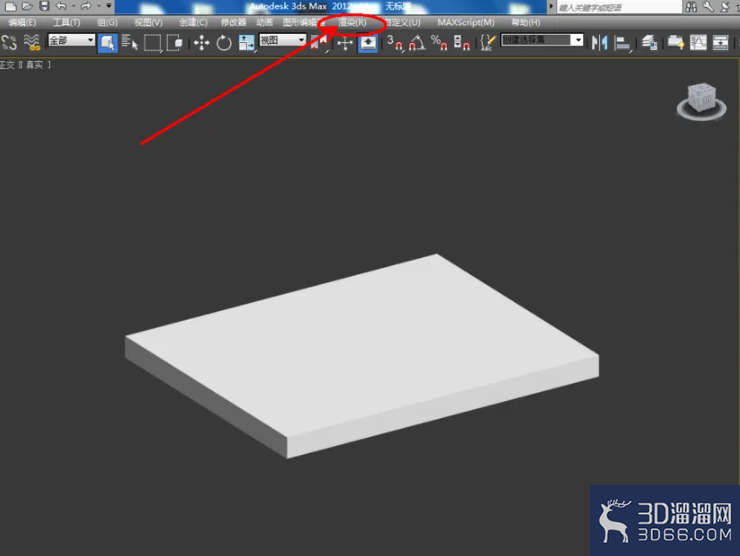Toggle Angle Snap
This screenshot has width=740, height=556.
click(417, 43)
